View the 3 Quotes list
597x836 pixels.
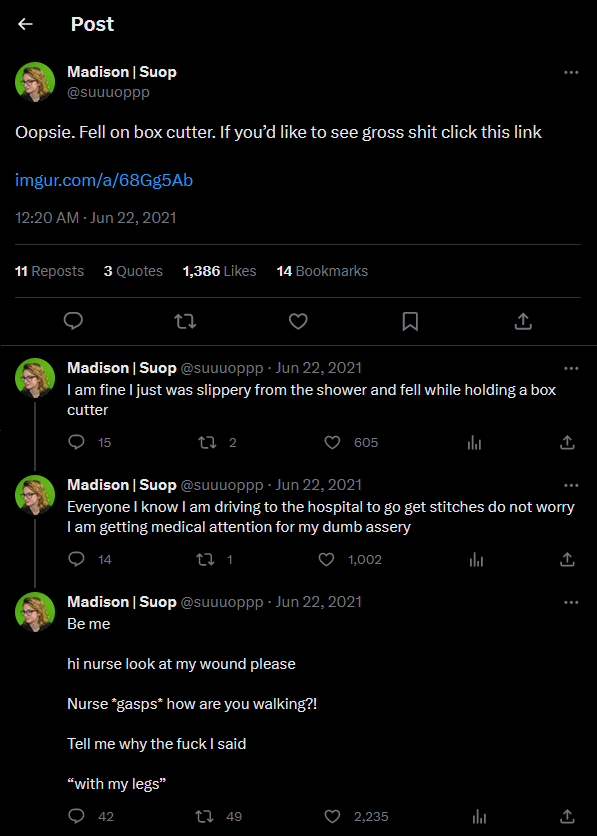tap(133, 271)
